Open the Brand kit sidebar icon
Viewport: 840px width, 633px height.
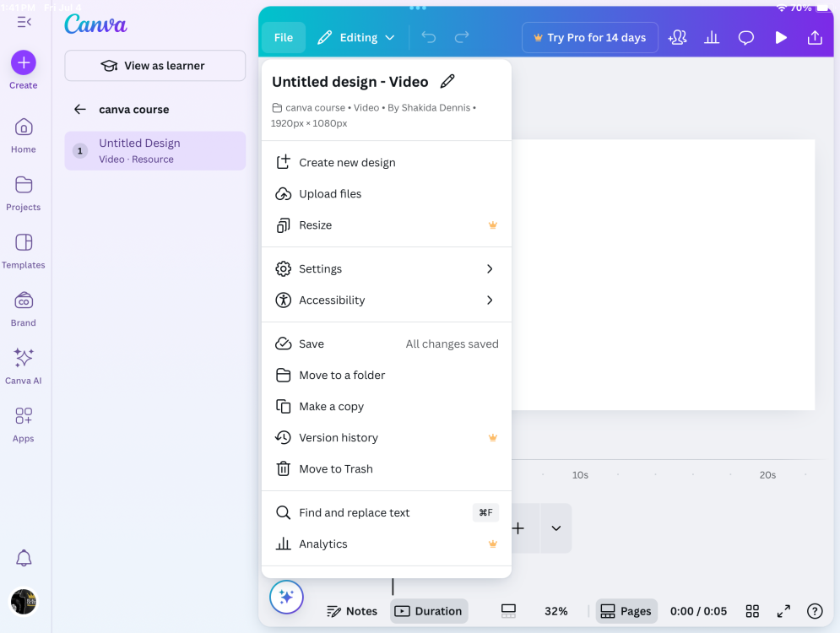coord(24,300)
